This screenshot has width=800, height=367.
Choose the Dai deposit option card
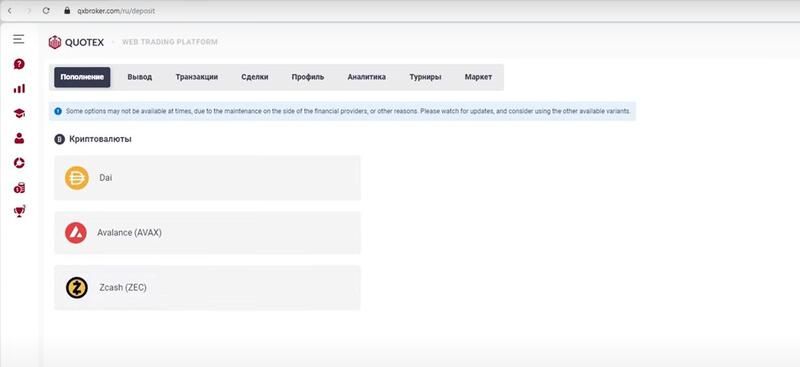(x=207, y=178)
